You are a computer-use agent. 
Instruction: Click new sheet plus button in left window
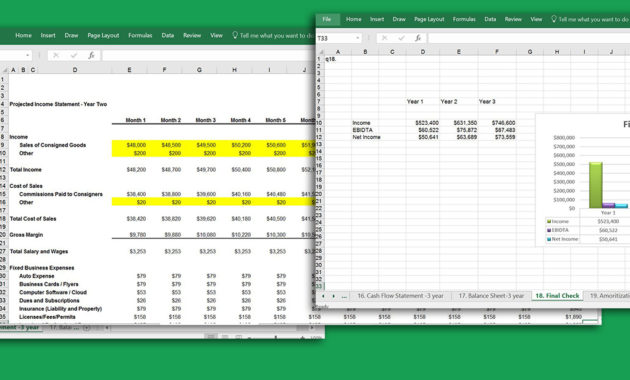[x=86, y=328]
